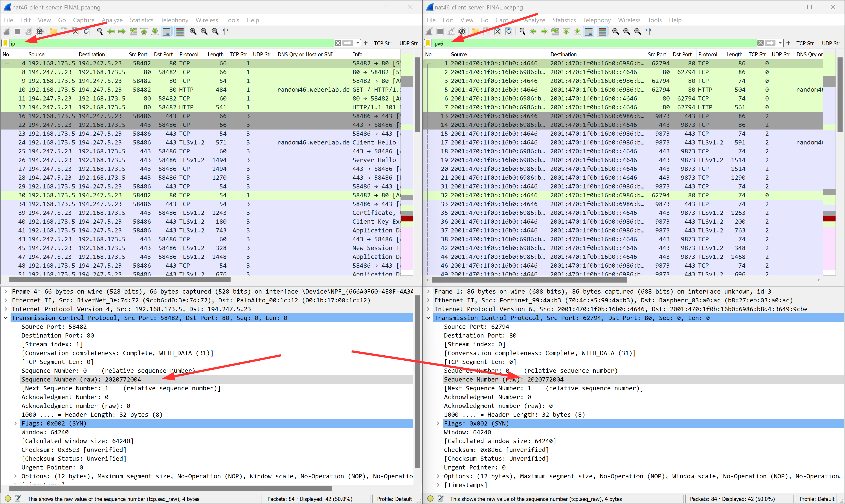The image size is (845, 504).
Task: Apply the TCP.Str filter button
Action: [382, 43]
